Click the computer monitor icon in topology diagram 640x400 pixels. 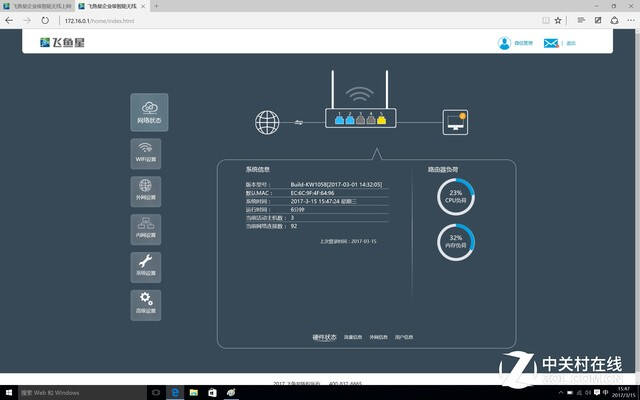[456, 123]
